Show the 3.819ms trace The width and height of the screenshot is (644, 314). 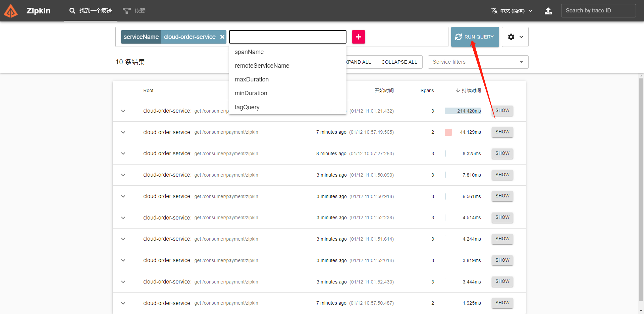pos(502,260)
